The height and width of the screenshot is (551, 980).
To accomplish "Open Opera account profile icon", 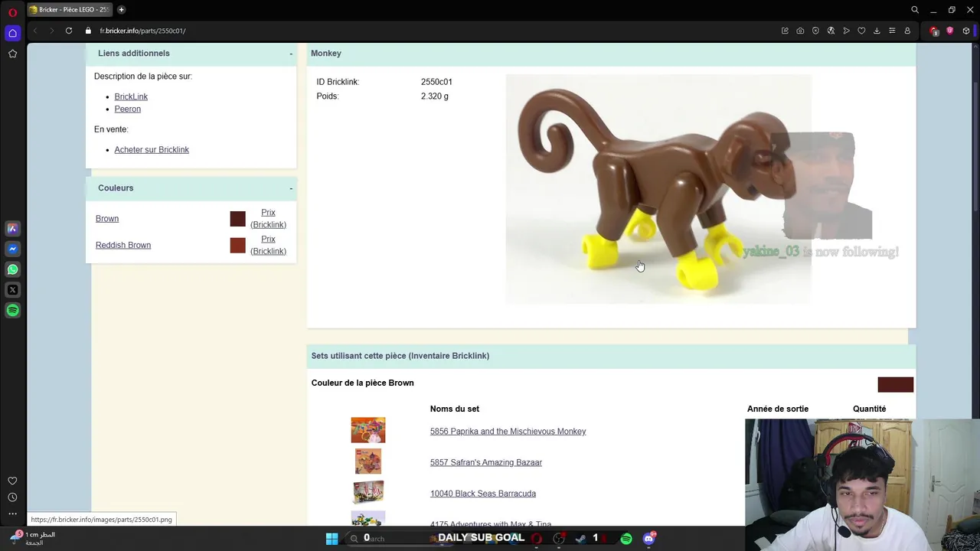I will pyautogui.click(x=907, y=31).
